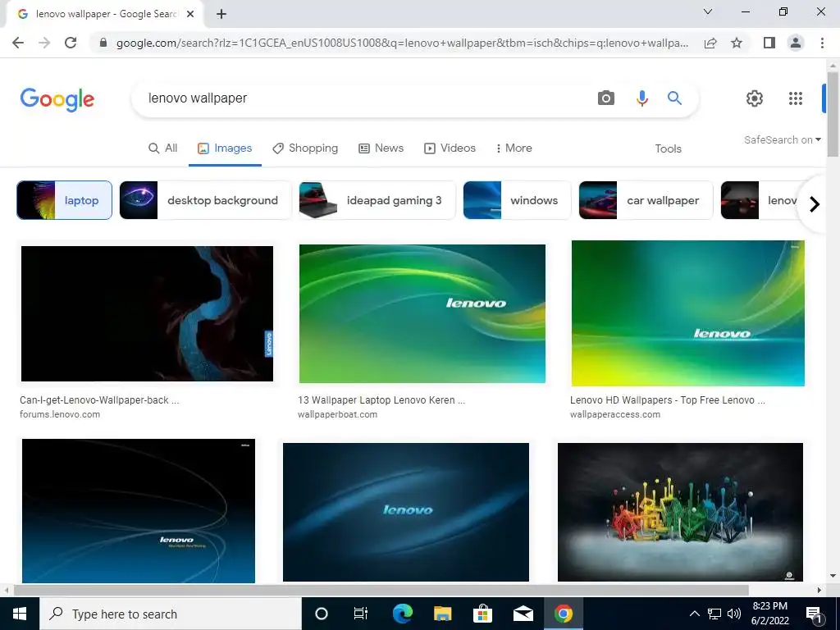Image resolution: width=840 pixels, height=630 pixels.
Task: Start voice search with the microphone icon
Action: coord(641,98)
